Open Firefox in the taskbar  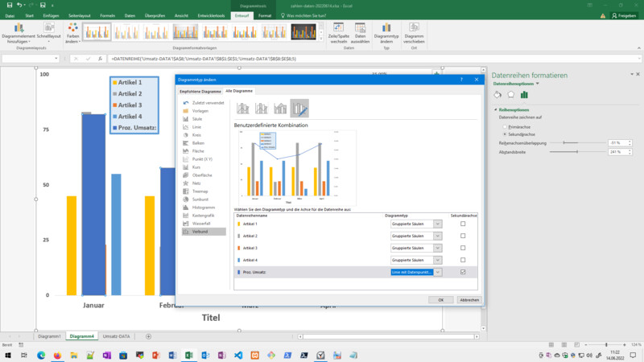click(x=57, y=356)
